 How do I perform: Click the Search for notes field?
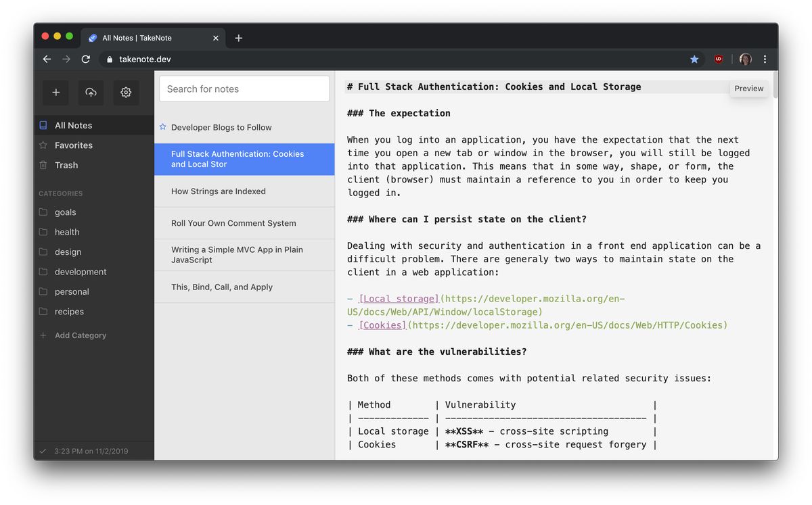[x=244, y=89]
